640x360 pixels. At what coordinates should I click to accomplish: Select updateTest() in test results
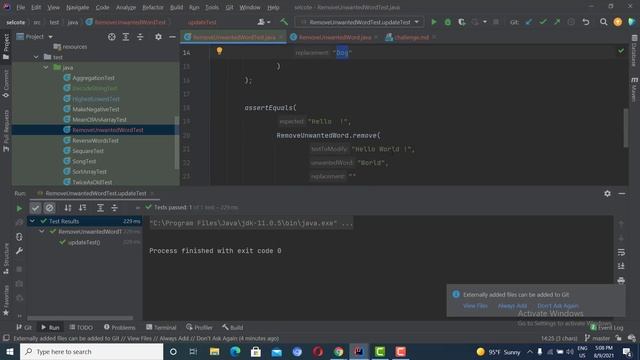click(x=84, y=242)
